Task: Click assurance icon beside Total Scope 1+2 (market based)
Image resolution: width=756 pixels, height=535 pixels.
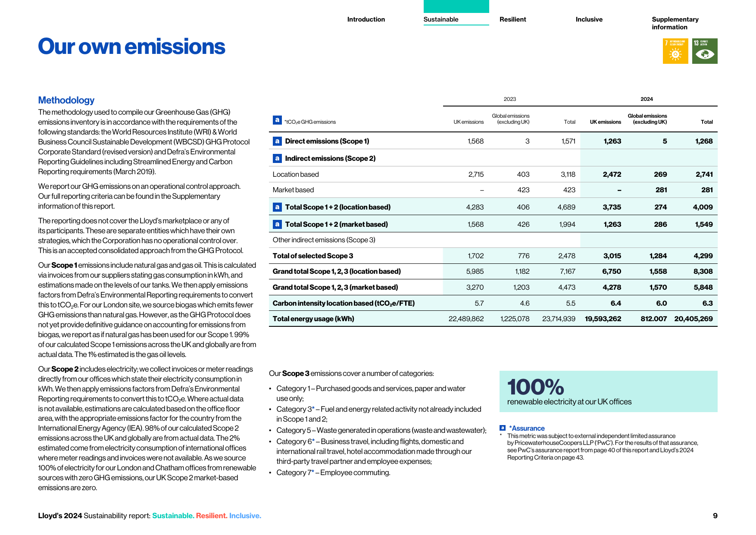Action: click(277, 224)
